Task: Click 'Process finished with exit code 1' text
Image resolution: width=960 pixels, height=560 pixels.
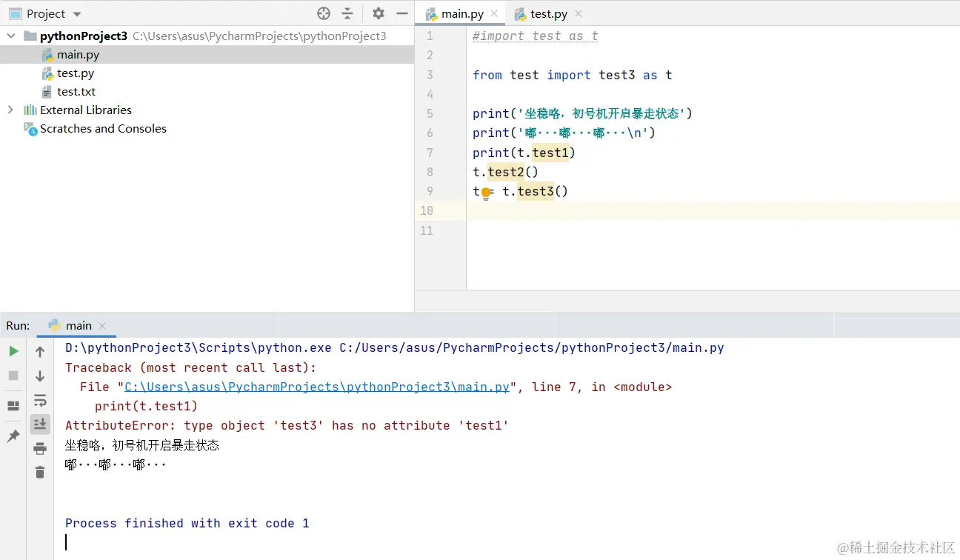Action: (x=187, y=523)
